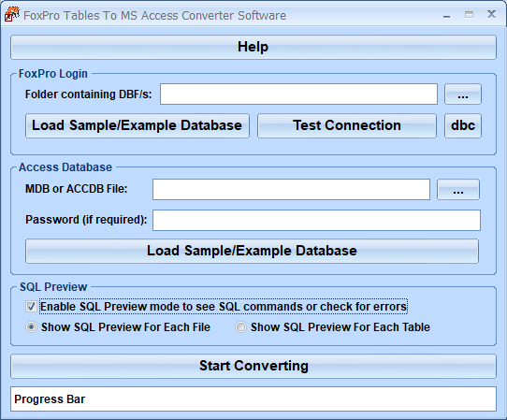Load the Access Database Sample/Example Database
Image resolution: width=507 pixels, height=420 pixels.
pyautogui.click(x=252, y=252)
